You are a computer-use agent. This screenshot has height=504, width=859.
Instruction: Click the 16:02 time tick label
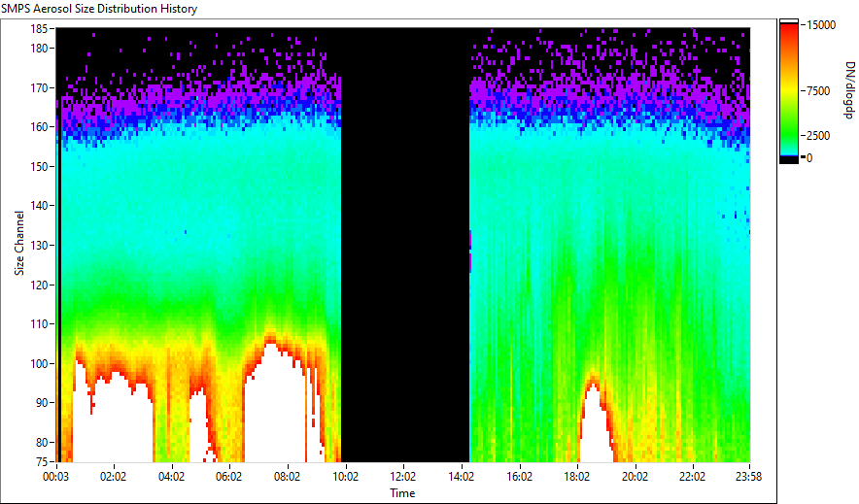(x=519, y=477)
